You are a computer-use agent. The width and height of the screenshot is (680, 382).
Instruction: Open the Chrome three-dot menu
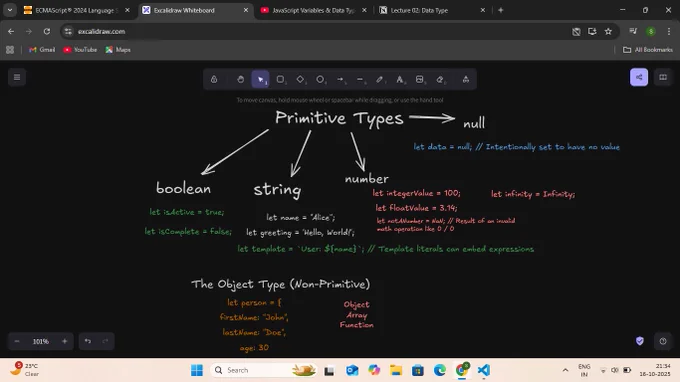669,31
